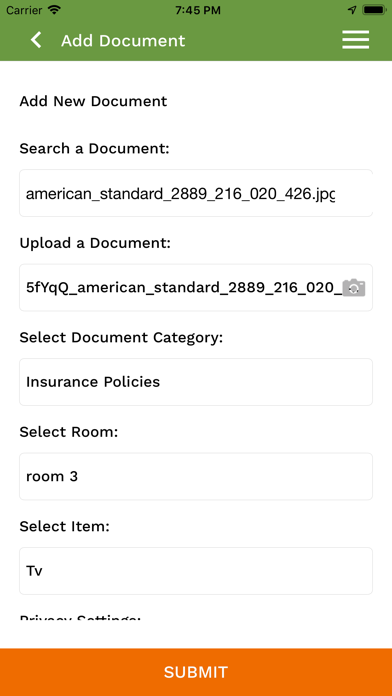Screen dimensions: 392x696
Task: Tap the Carrier label in the status bar
Action: [x=24, y=10]
